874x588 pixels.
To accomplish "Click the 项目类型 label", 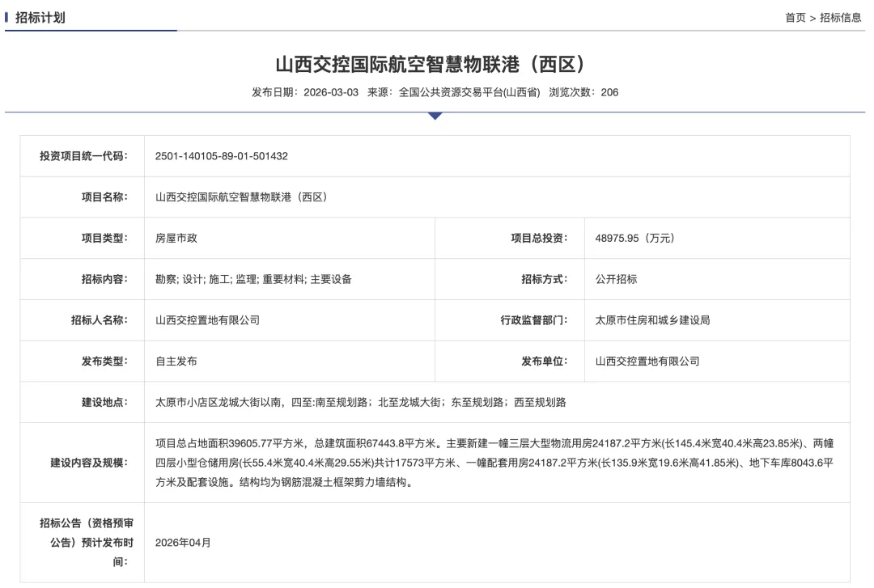I will (104, 238).
